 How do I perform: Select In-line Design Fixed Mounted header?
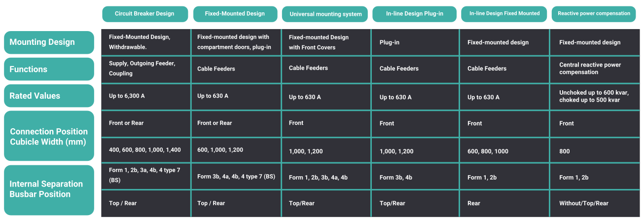click(504, 14)
